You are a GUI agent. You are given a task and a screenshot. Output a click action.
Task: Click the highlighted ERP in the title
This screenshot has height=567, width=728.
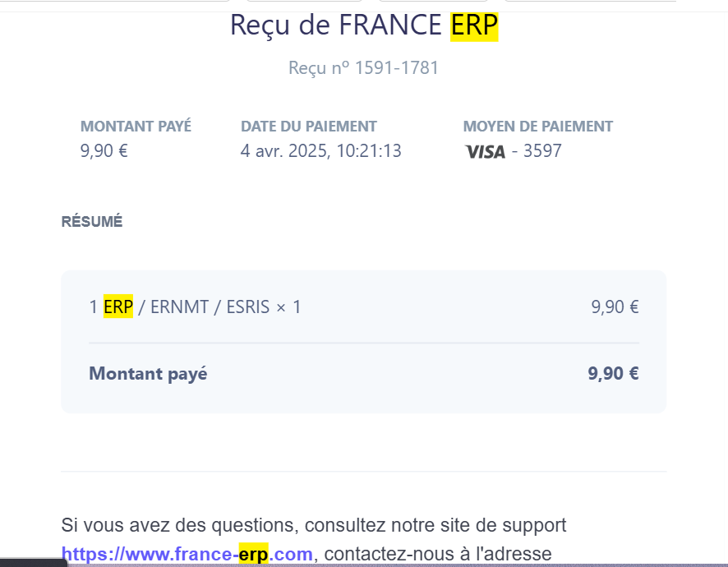click(474, 26)
